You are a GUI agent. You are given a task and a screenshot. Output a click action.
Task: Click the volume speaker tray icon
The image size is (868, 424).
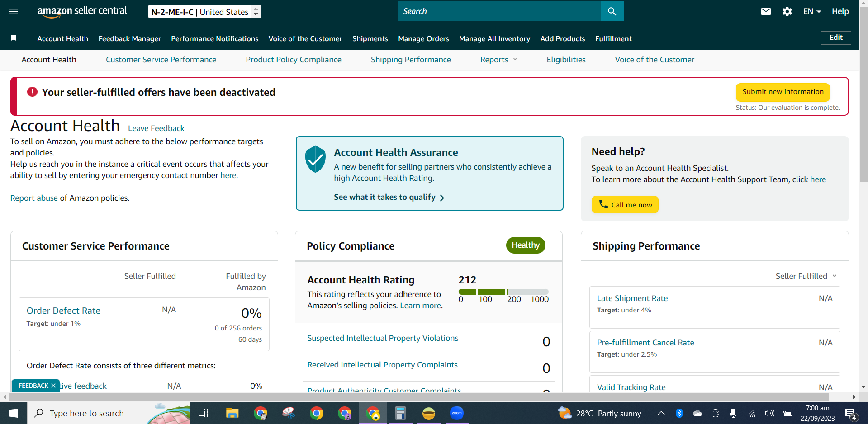pos(769,413)
